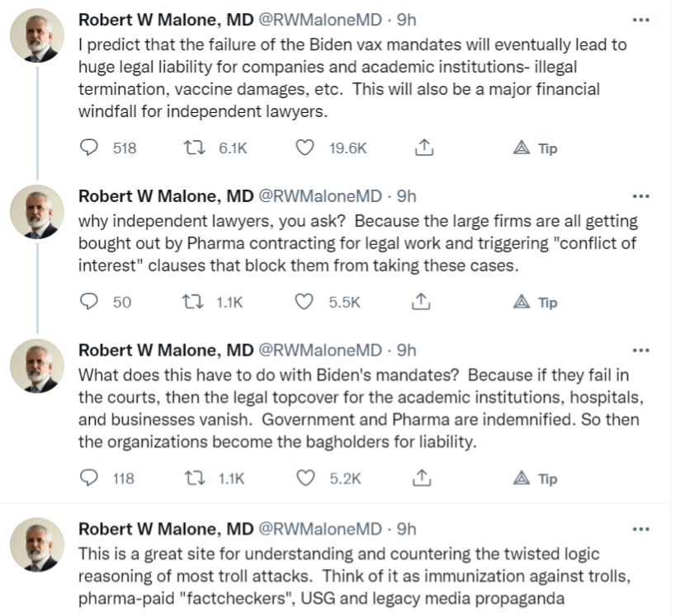Open @RWMaloneMD handle on the first tweet
This screenshot has height=616, width=685.
coord(320,19)
